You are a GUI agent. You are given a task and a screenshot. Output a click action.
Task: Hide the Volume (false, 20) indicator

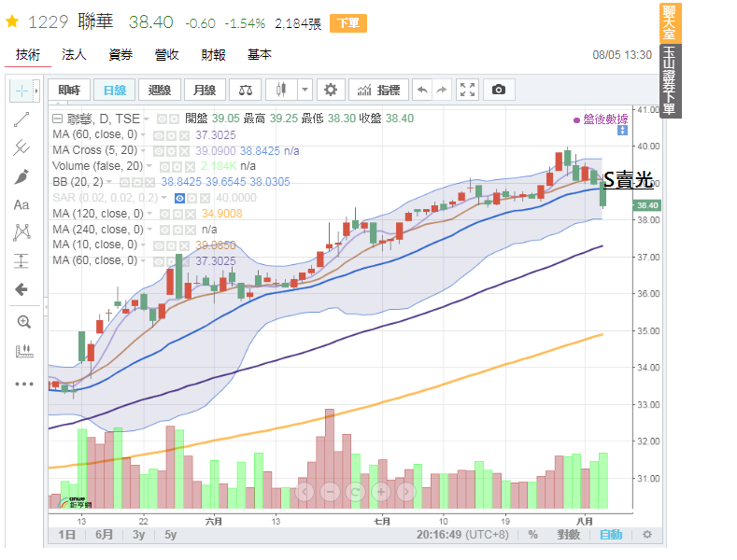pyautogui.click(x=164, y=167)
